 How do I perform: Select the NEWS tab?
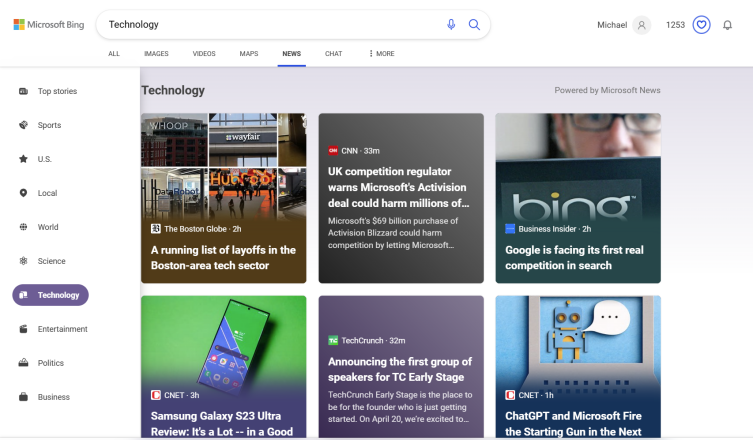point(291,54)
